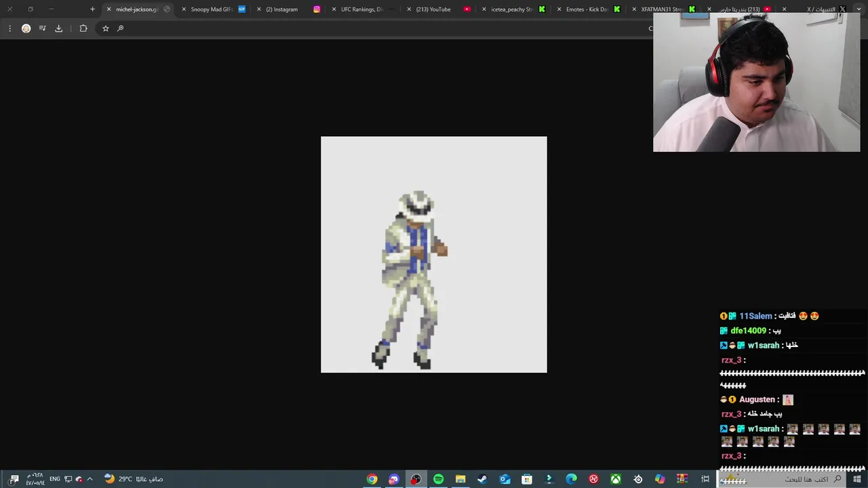Open the Chrome downloads icon
Image resolution: width=868 pixels, height=488 pixels.
tap(58, 28)
